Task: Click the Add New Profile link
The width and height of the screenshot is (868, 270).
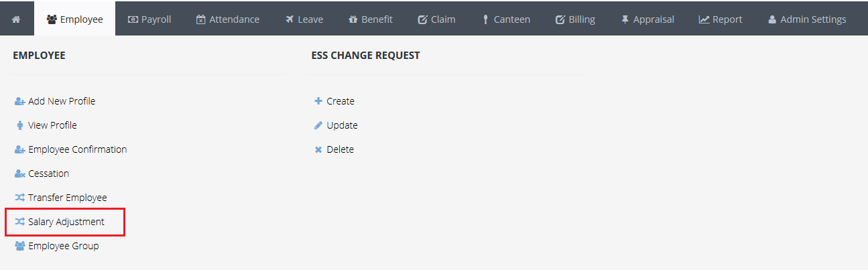Action: click(x=62, y=101)
